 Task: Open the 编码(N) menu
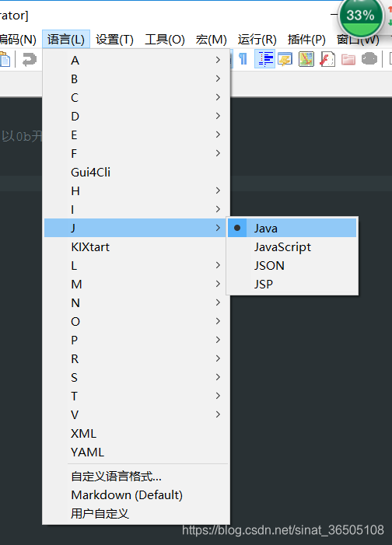click(x=18, y=40)
